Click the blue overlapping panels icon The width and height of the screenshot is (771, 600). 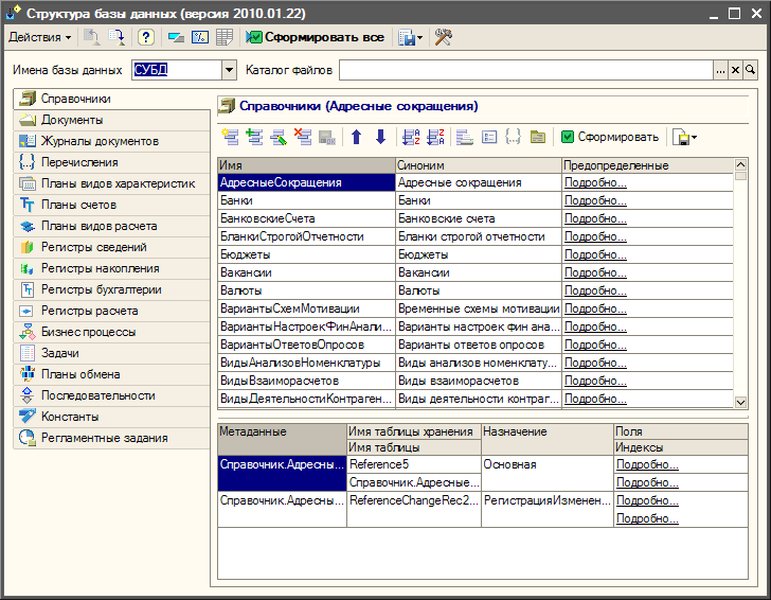tap(176, 37)
